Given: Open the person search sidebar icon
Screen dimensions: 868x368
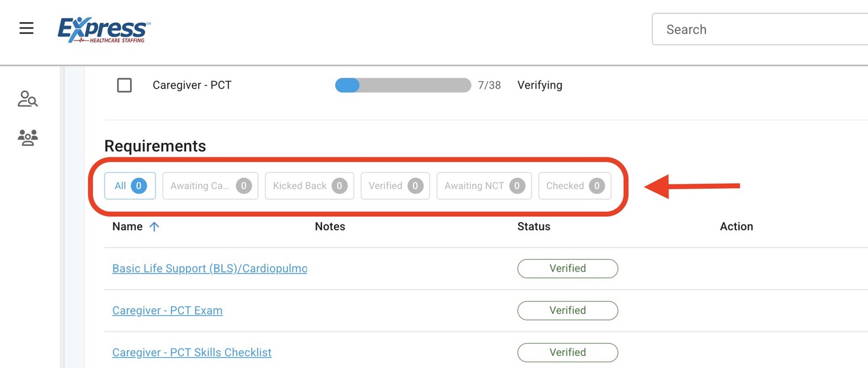Looking at the screenshot, I should [x=27, y=99].
